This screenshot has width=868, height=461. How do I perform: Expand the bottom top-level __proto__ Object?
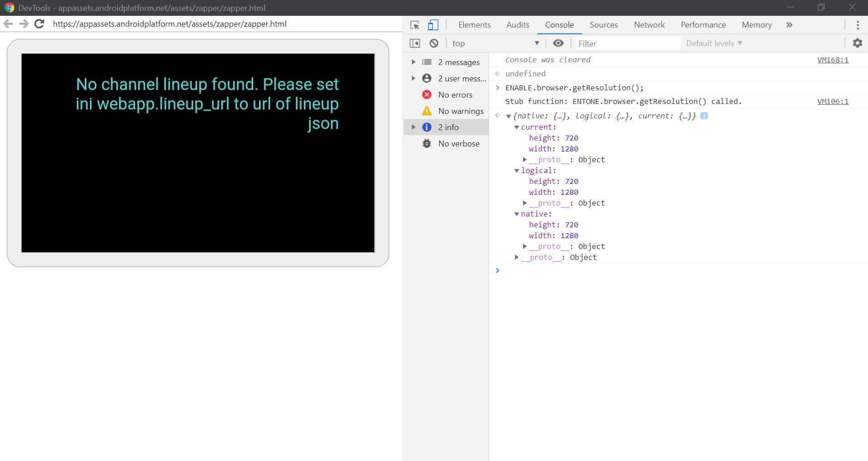516,257
